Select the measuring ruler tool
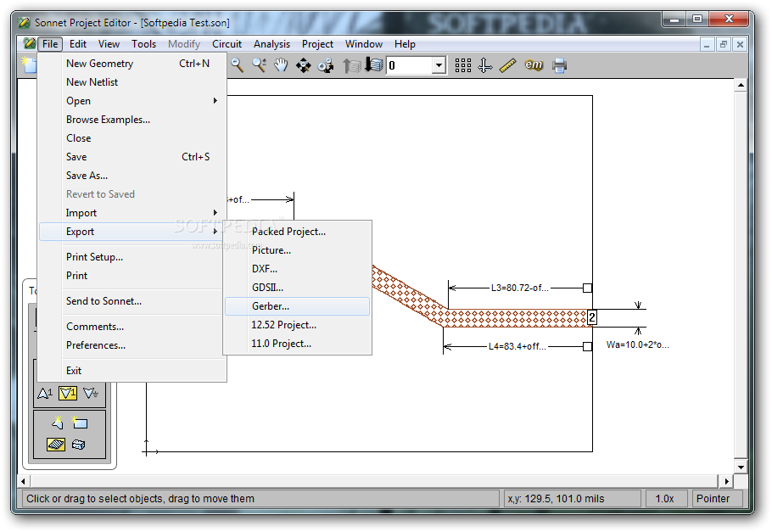Screen dimensions: 772x532 click(507, 65)
